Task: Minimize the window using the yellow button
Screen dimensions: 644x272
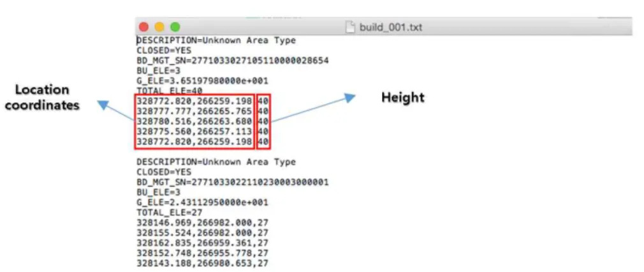Action: tap(159, 27)
